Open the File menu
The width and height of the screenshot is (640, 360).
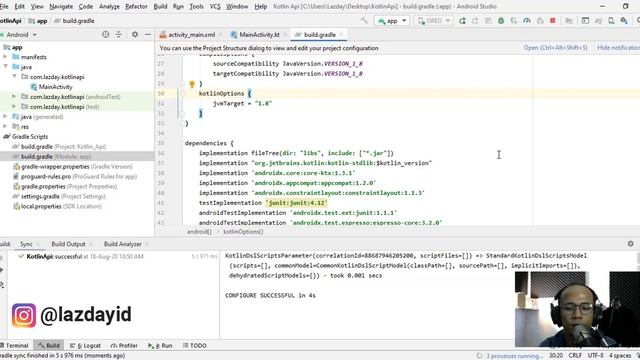pyautogui.click(x=4, y=7)
